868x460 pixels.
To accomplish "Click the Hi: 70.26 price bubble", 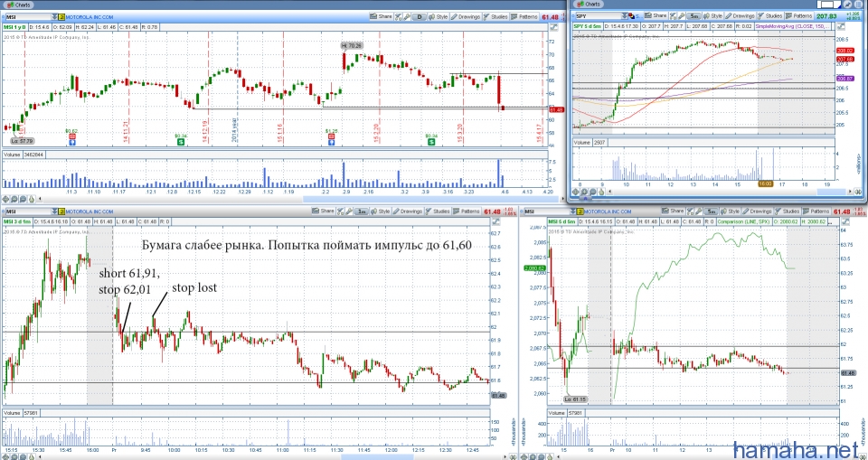I will click(352, 46).
